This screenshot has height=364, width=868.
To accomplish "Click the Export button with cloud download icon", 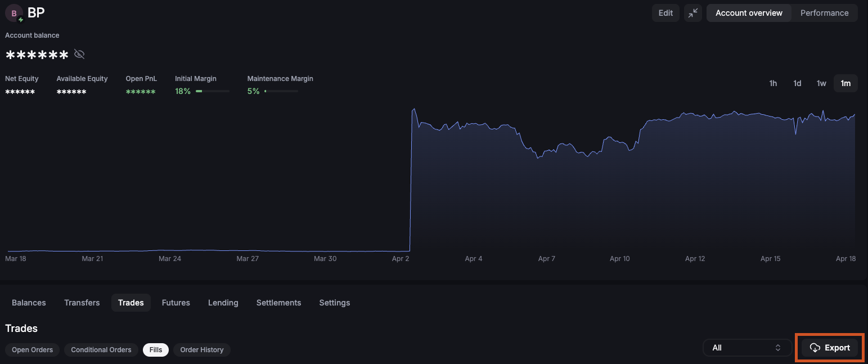I will (x=830, y=348).
